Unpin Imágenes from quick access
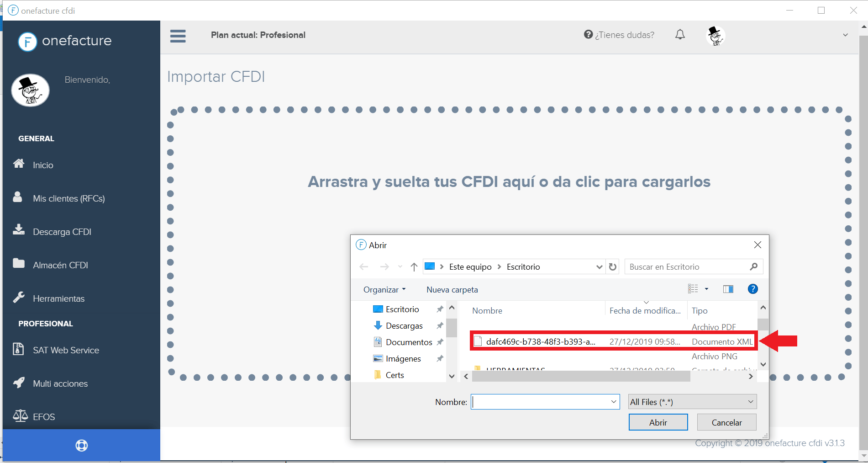 click(x=439, y=358)
